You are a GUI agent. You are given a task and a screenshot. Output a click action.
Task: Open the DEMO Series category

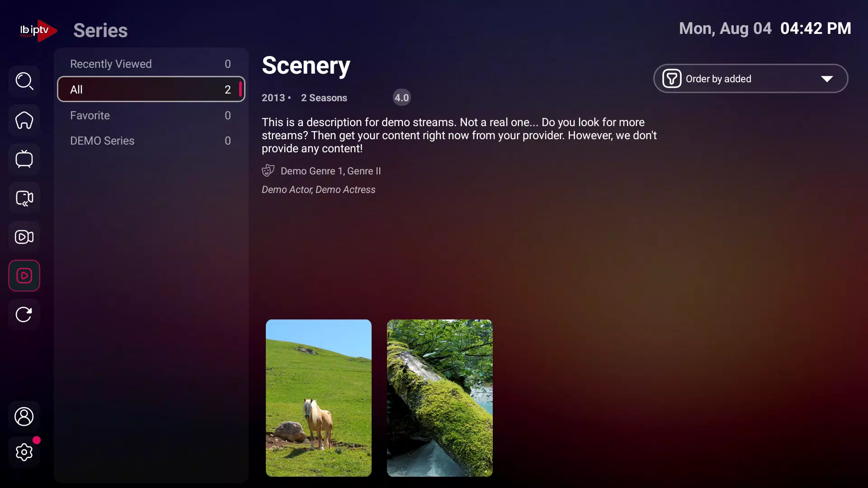(x=151, y=141)
